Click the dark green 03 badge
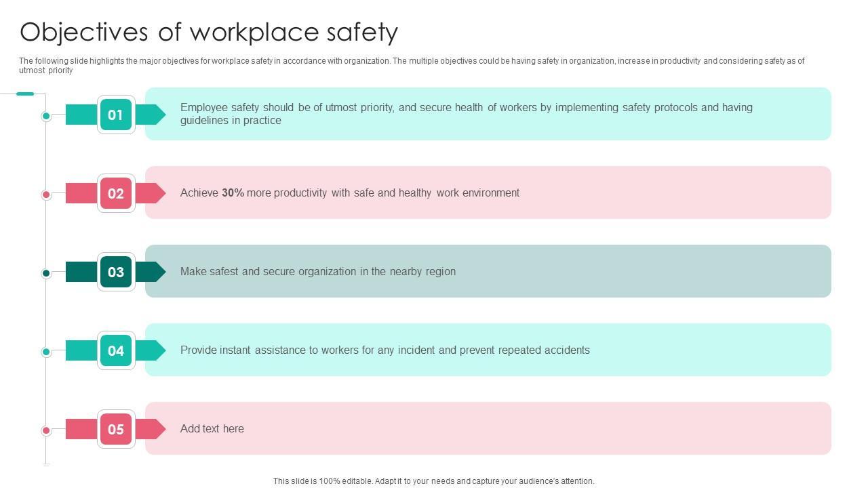The image size is (868, 488). pos(116,272)
